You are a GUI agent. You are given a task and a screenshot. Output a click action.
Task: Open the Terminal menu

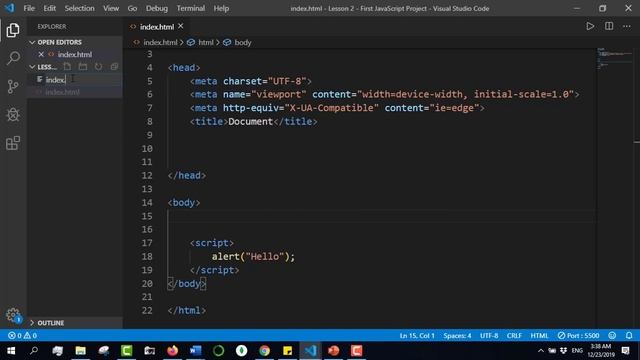pos(191,8)
